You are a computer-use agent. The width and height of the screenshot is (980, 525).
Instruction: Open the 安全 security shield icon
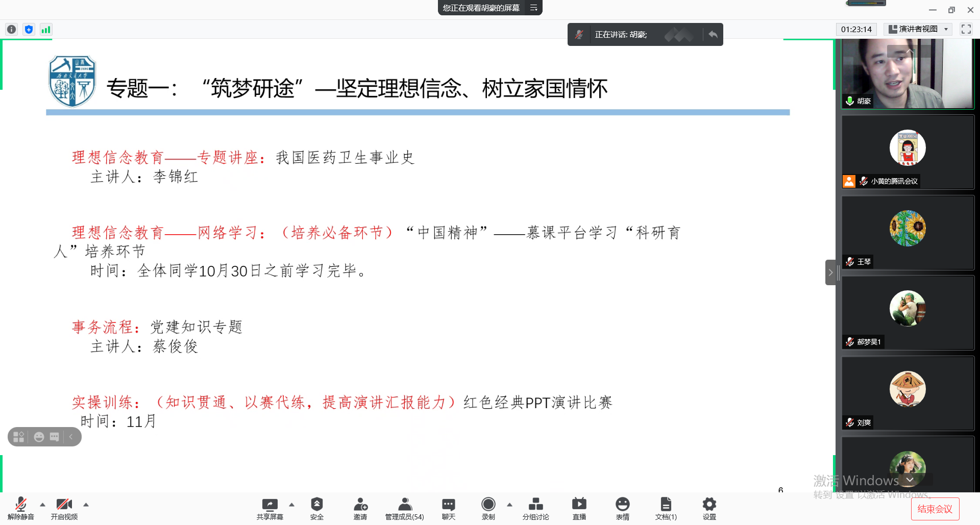[316, 505]
